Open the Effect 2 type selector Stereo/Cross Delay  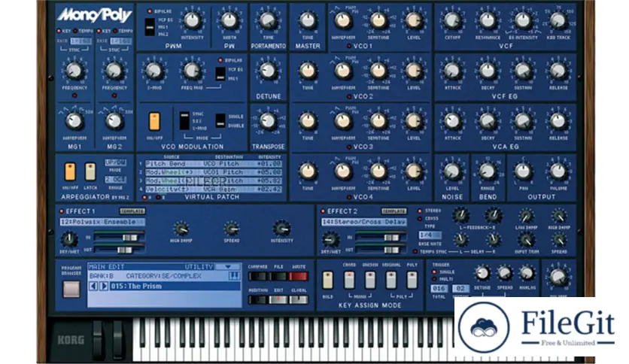coord(364,222)
